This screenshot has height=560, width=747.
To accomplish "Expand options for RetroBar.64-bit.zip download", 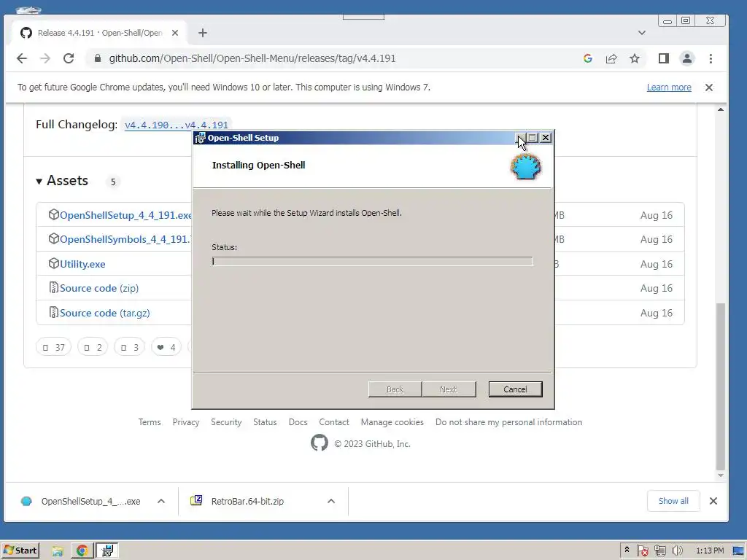I will click(331, 502).
